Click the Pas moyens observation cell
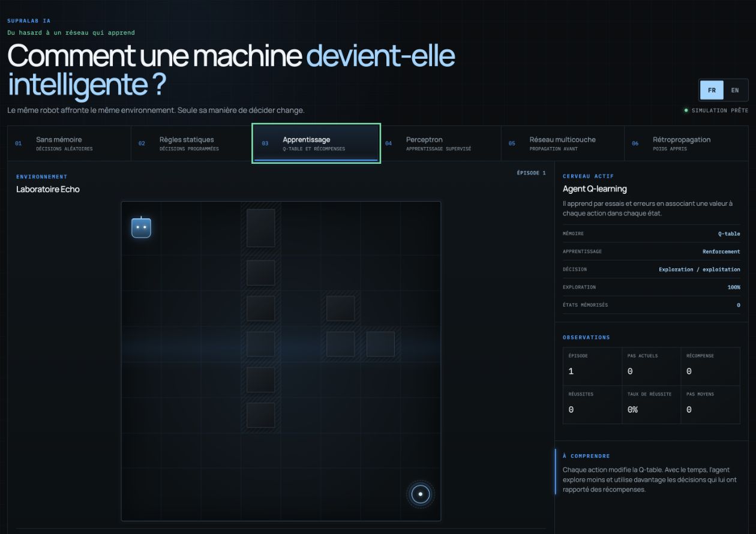 pos(710,404)
